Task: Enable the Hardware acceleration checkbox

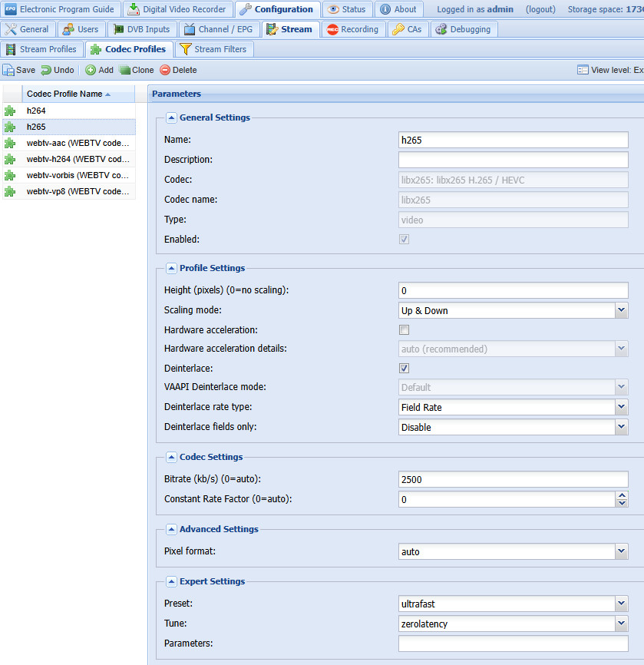Action: 404,329
